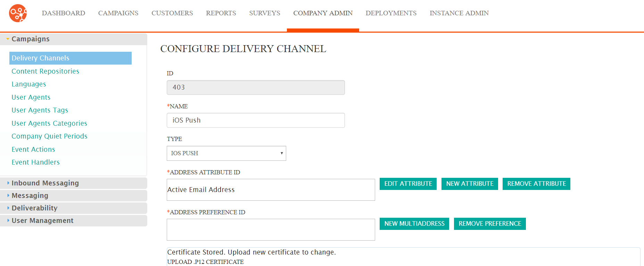Expand the Messaging section
Screen dimensions: 644x266
(73, 196)
